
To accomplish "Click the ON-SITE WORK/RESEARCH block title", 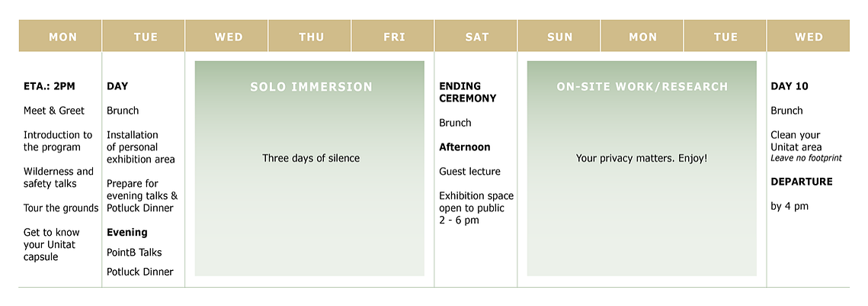I will click(642, 86).
